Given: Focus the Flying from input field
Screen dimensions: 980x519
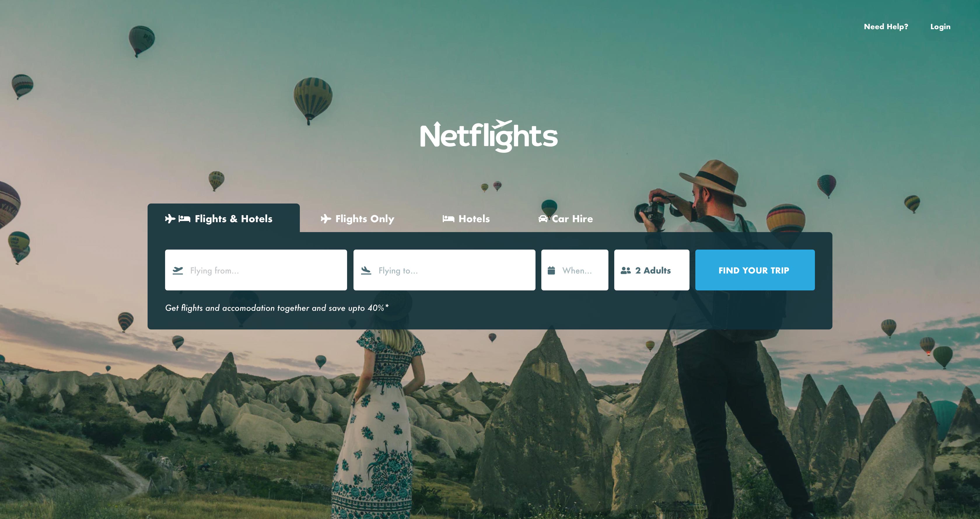Looking at the screenshot, I should (x=256, y=270).
